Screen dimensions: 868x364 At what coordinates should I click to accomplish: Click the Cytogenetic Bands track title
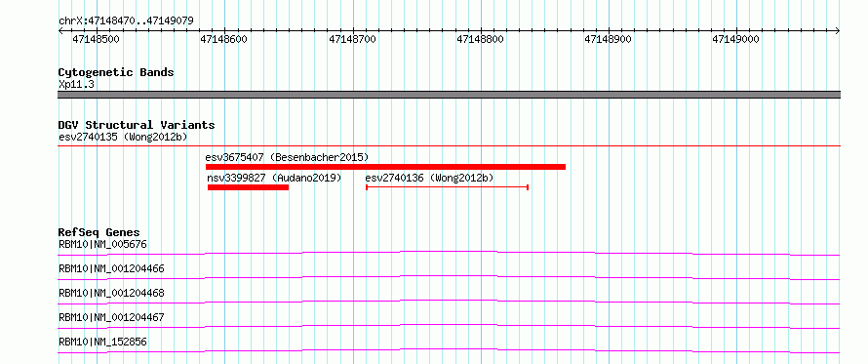pos(116,72)
